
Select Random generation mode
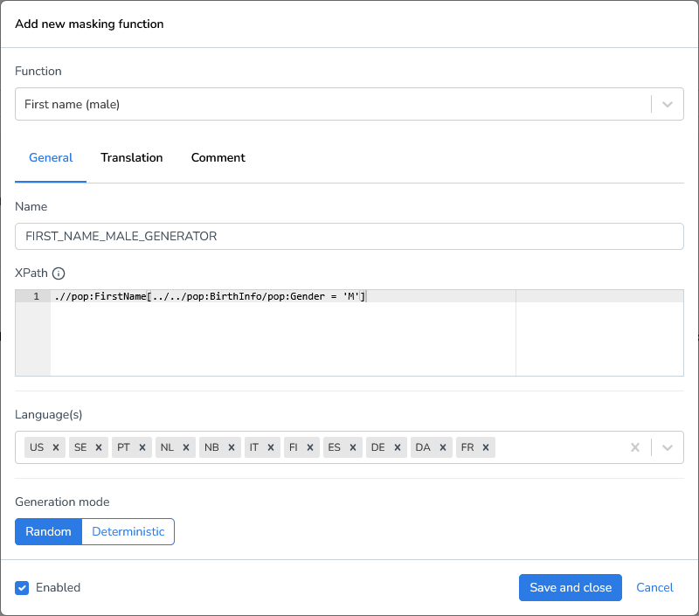pos(48,531)
